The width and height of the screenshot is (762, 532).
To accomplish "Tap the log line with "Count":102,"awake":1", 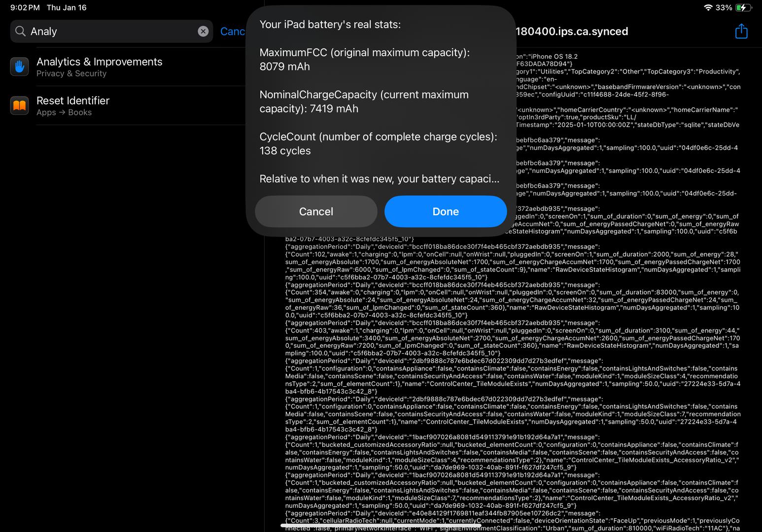I will click(x=513, y=254).
